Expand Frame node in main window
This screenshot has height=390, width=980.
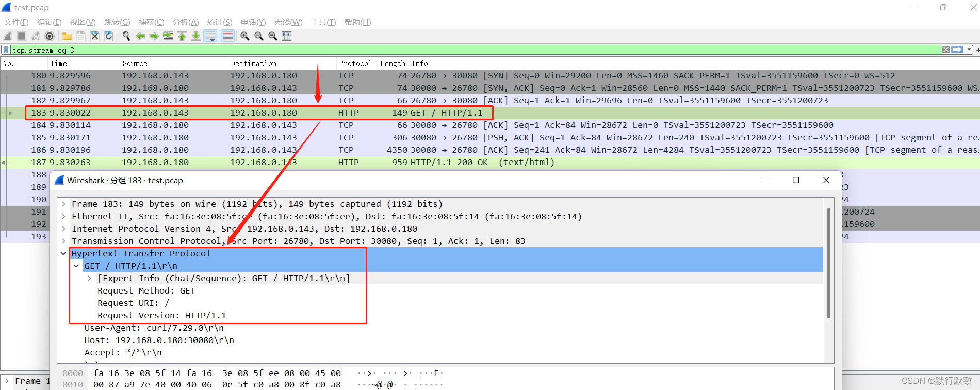click(x=7, y=381)
